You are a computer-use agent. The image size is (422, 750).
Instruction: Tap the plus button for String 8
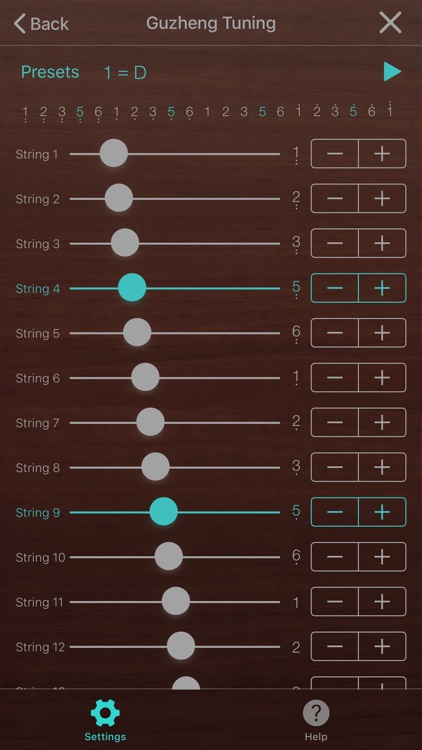(x=382, y=467)
